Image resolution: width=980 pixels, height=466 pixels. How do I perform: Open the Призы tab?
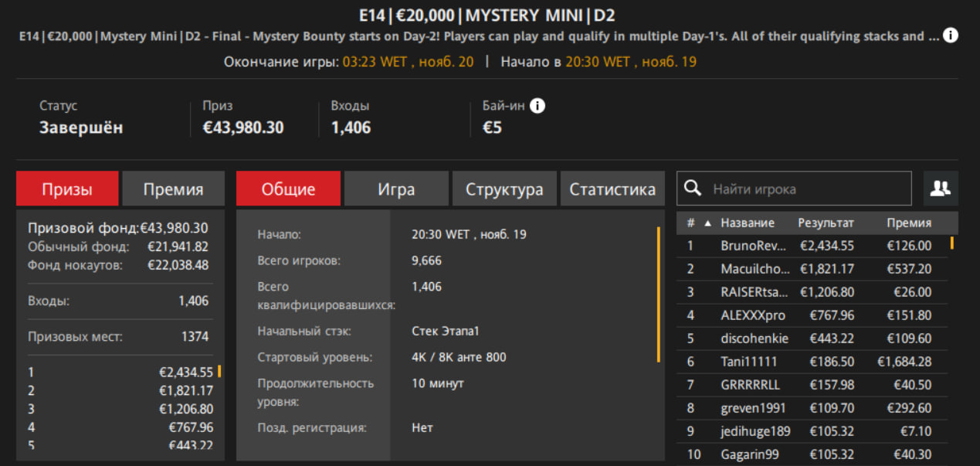(x=67, y=189)
